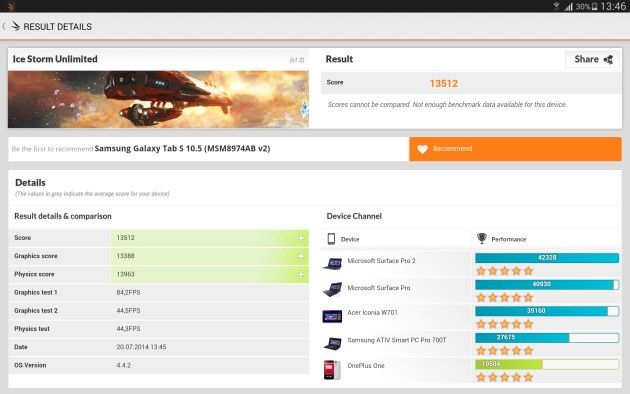Open the OnePlus One device entry

366,365
